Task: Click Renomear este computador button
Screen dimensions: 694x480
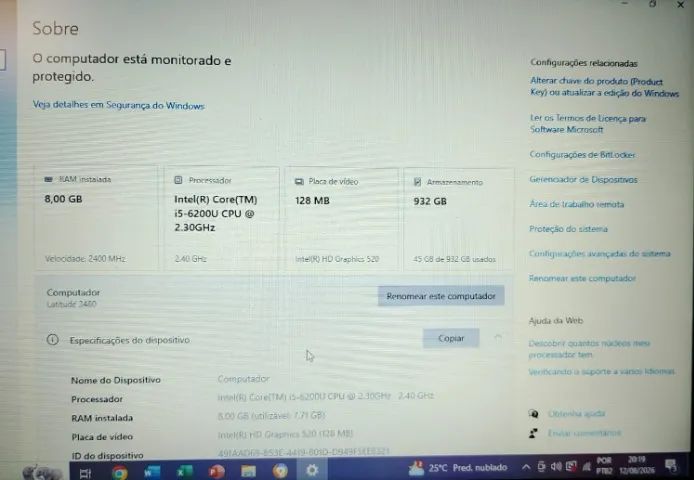Action: 441,296
